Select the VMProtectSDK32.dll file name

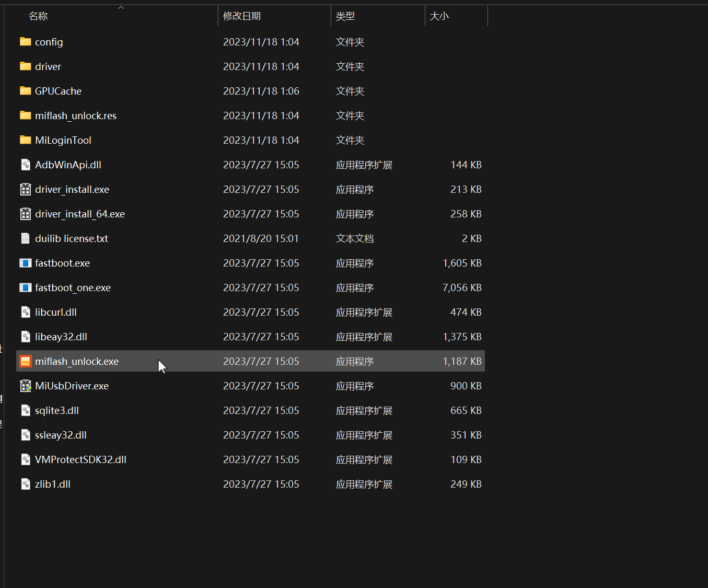[x=81, y=459]
